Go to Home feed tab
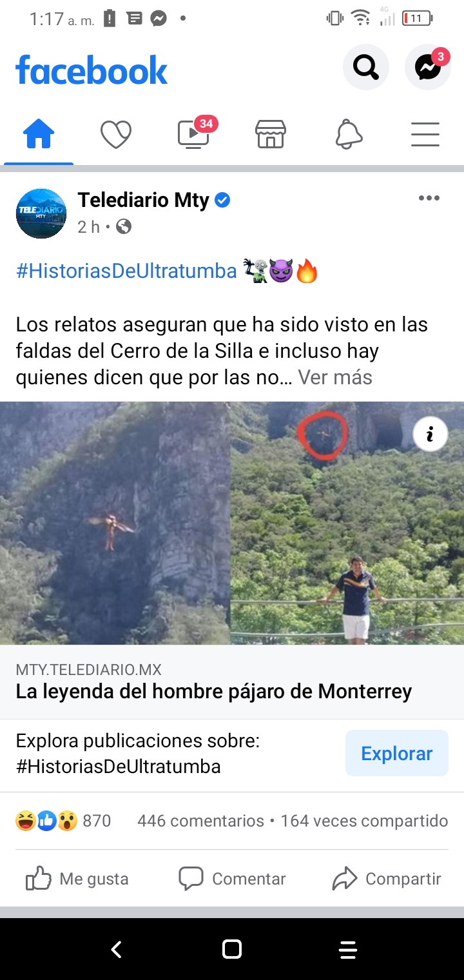 [x=39, y=135]
